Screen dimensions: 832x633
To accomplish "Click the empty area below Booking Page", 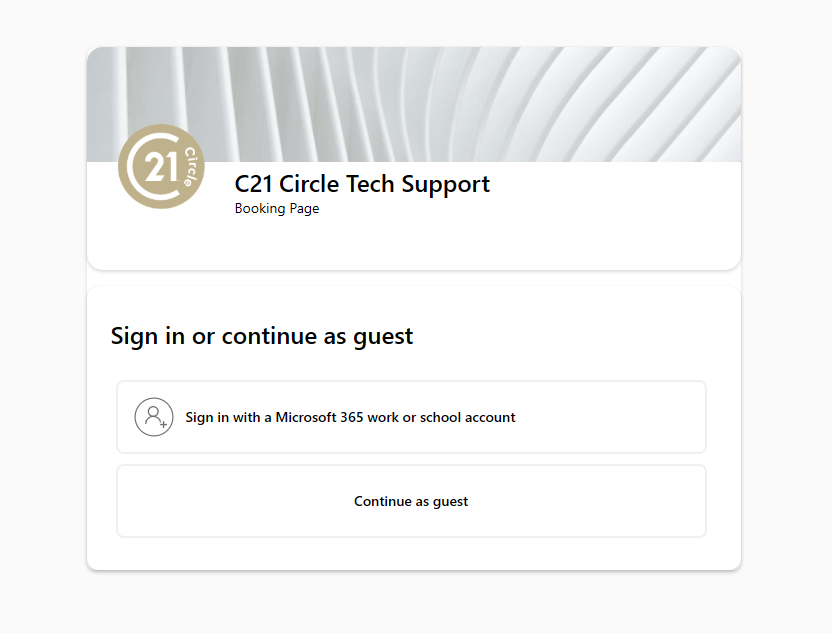I will point(400,243).
